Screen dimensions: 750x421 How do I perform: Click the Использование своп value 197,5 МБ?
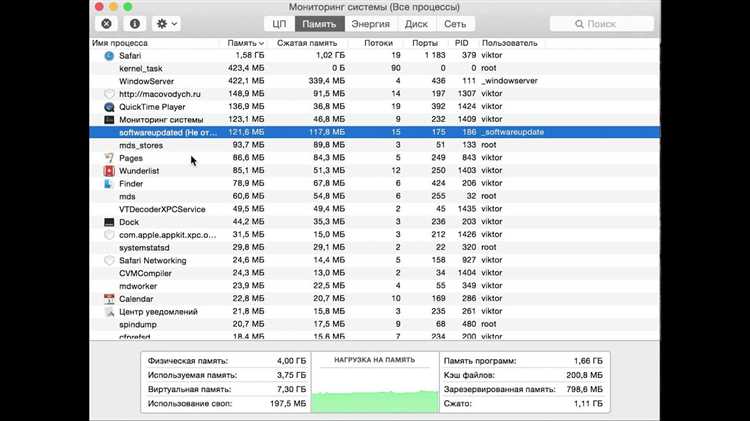point(287,404)
